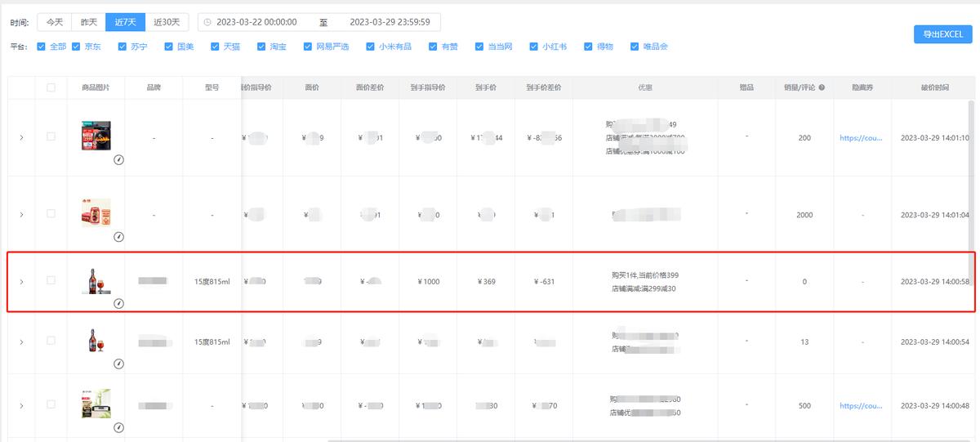The width and height of the screenshot is (980, 442).
Task: Edit start date 2023-03-22 00:00:00
Action: pyautogui.click(x=256, y=22)
